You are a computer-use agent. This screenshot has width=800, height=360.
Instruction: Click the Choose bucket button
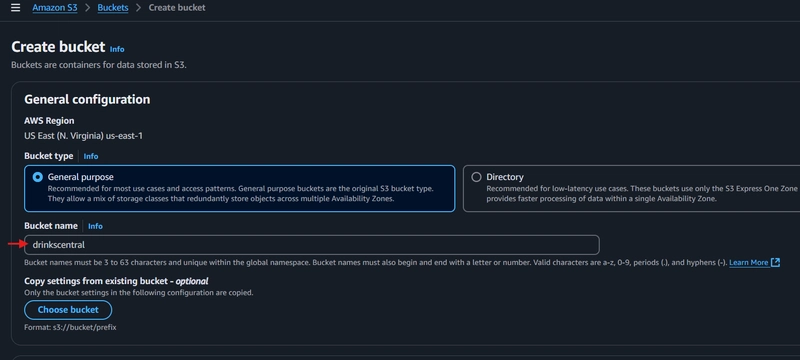point(68,310)
